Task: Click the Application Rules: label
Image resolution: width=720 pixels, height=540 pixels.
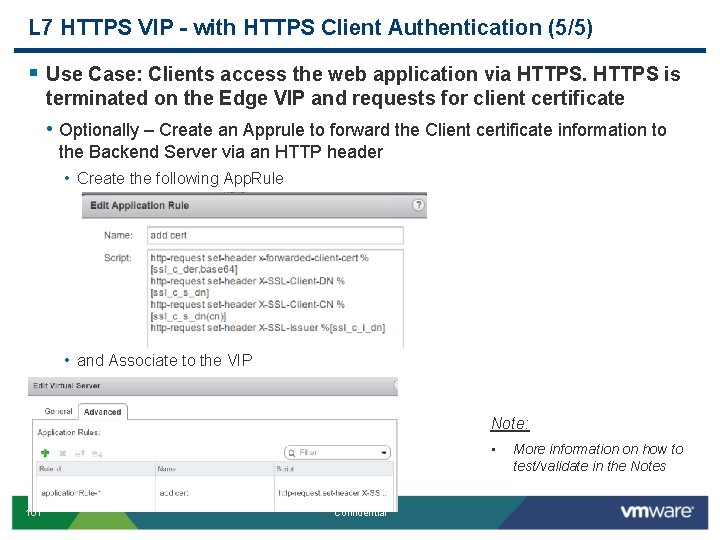Action: pyautogui.click(x=69, y=432)
